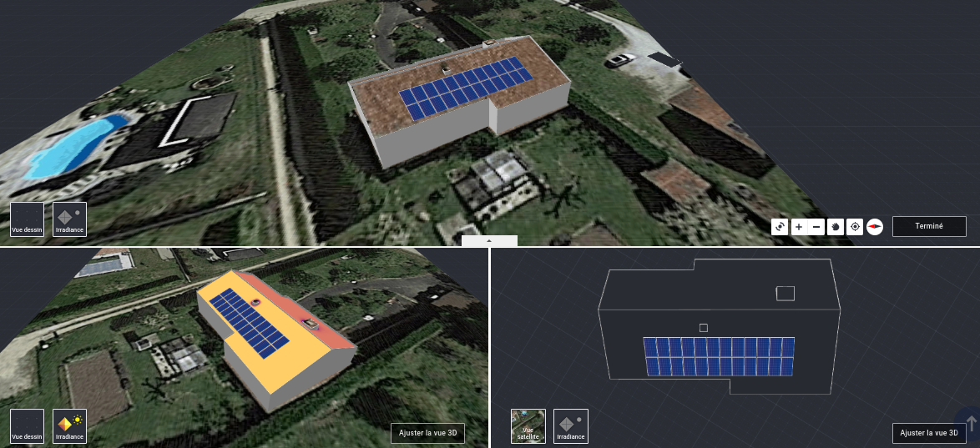
Task: Recenter the view with the target icon
Action: coord(855,226)
